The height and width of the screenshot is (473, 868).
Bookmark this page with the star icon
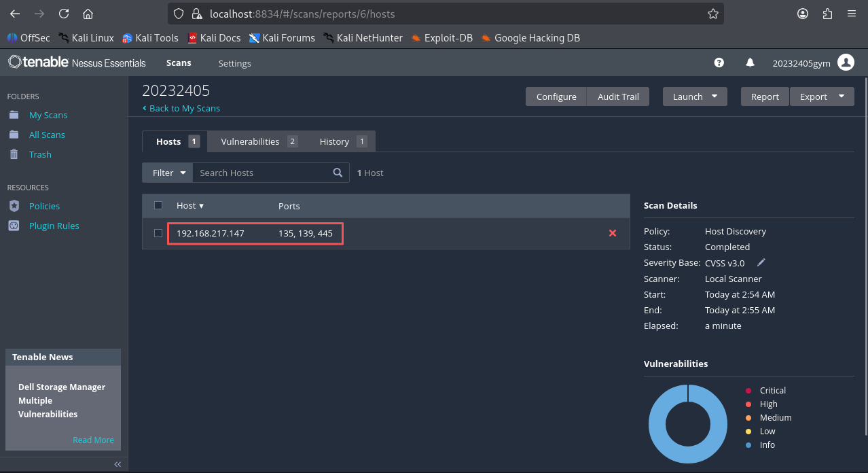point(712,14)
